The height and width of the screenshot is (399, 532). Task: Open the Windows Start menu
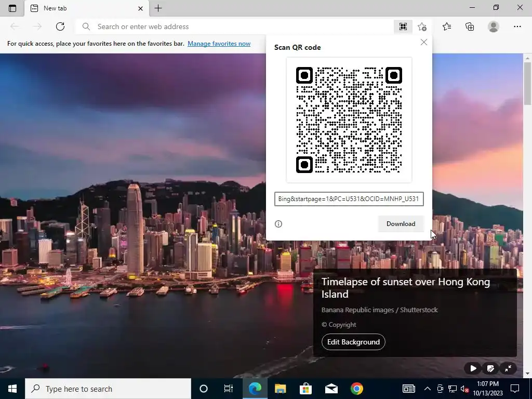(12, 389)
